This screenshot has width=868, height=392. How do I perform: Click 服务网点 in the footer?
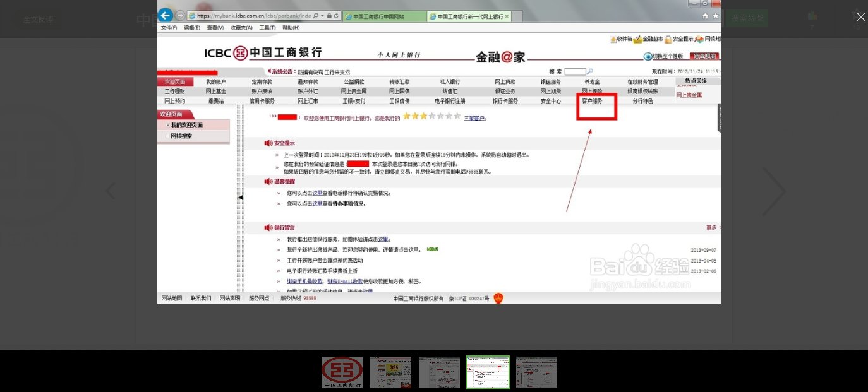259,298
